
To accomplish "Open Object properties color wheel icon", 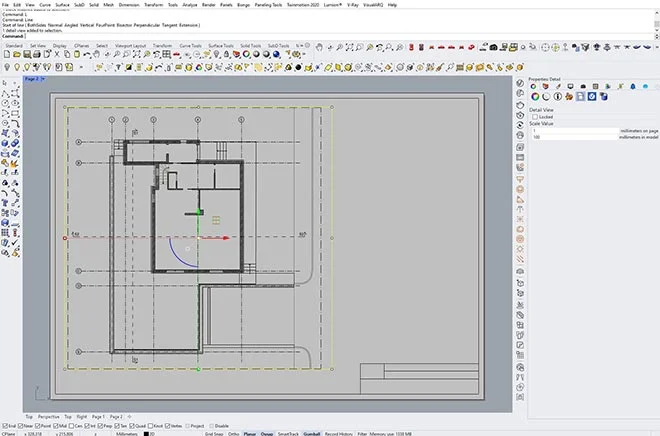I will coord(535,96).
